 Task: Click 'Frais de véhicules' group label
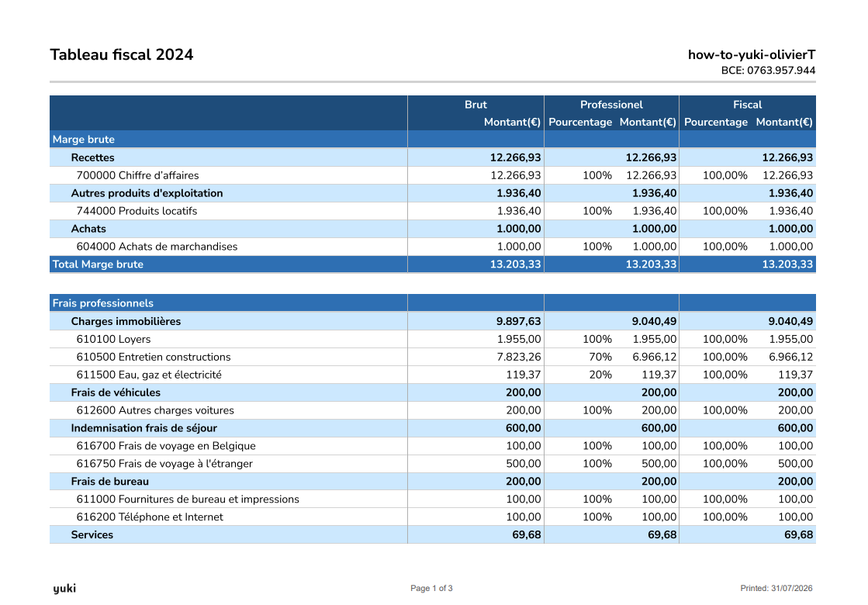(116, 392)
